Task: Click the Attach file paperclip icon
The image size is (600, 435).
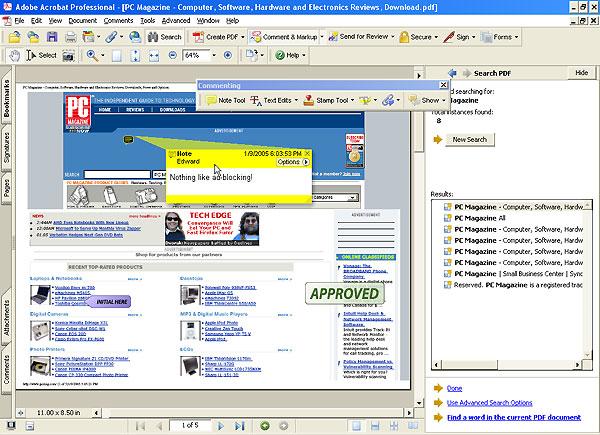Action: [x=111, y=37]
